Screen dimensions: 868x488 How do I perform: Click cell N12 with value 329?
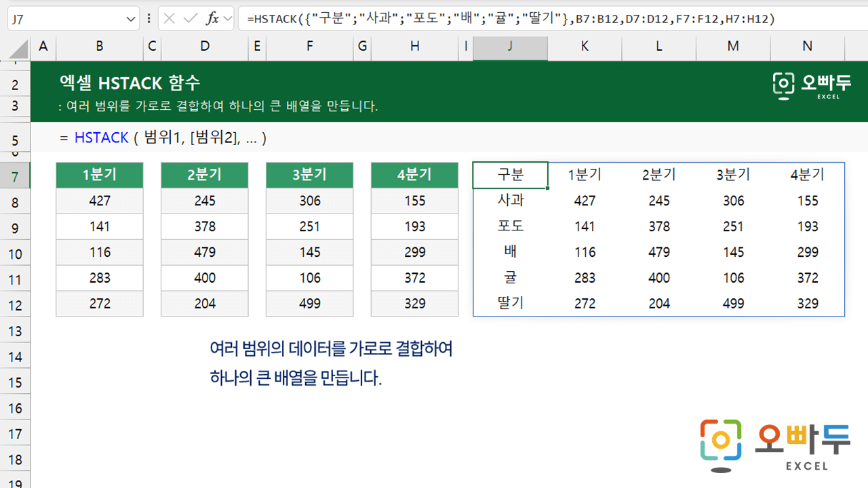click(808, 304)
